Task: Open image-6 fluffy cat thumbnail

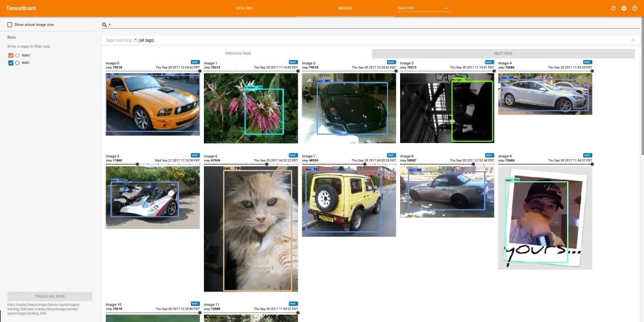Action: click(x=250, y=229)
